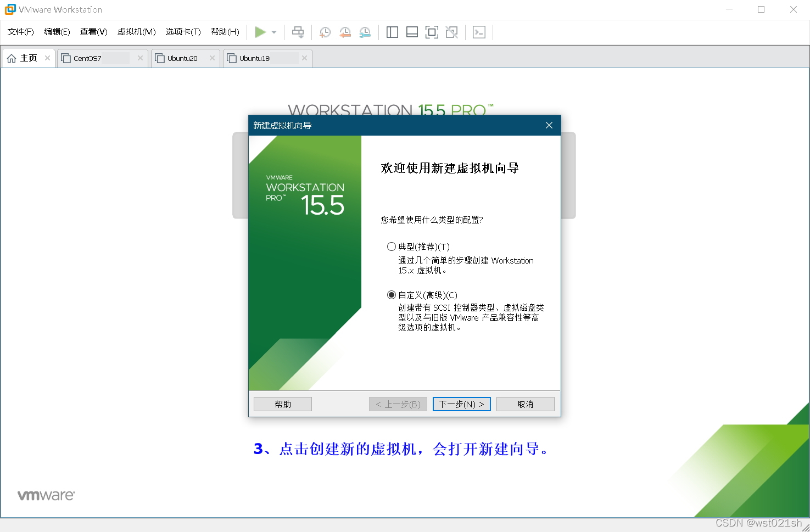
Task: Click the console view icon in toolbar
Action: [479, 32]
